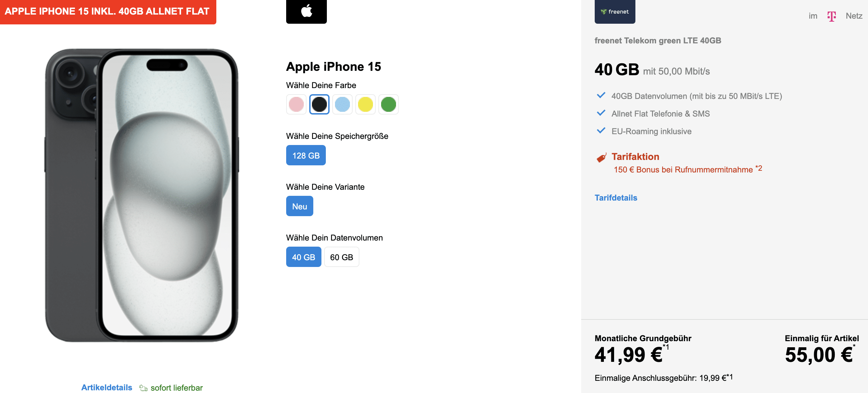The height and width of the screenshot is (393, 868).
Task: Click checkmark next to Allnet Flat Telefonie
Action: [601, 113]
